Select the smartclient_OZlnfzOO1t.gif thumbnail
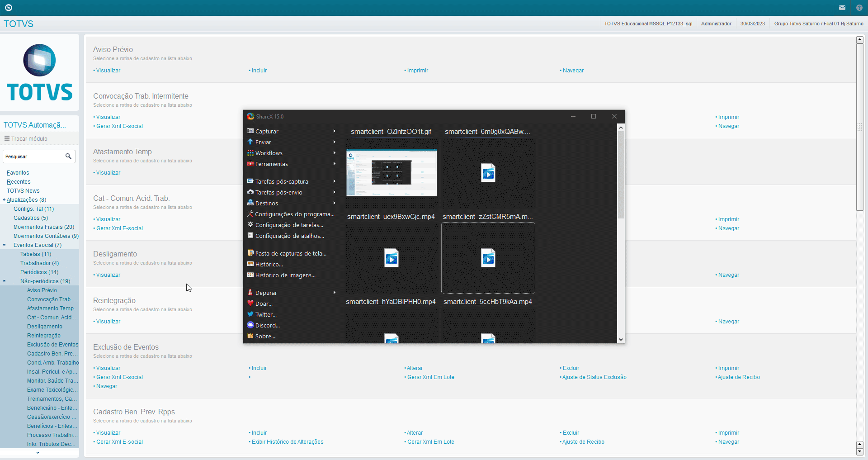This screenshot has width=868, height=460. click(x=392, y=173)
